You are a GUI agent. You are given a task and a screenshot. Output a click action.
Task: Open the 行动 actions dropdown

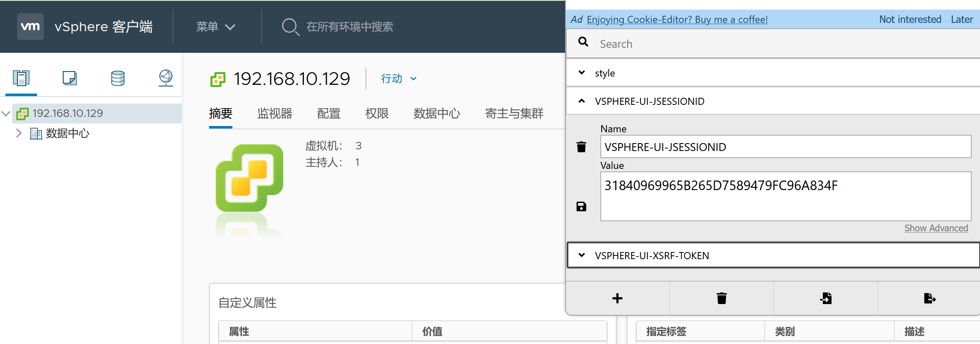click(x=398, y=79)
